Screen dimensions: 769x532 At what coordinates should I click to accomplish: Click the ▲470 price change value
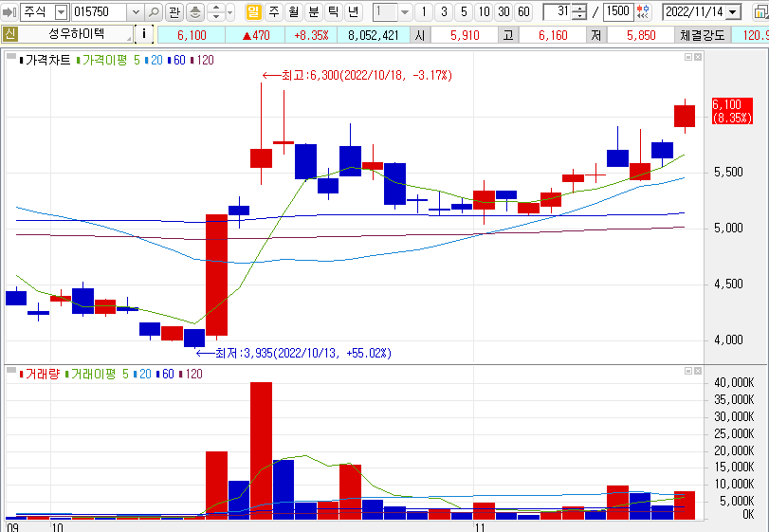click(x=256, y=35)
